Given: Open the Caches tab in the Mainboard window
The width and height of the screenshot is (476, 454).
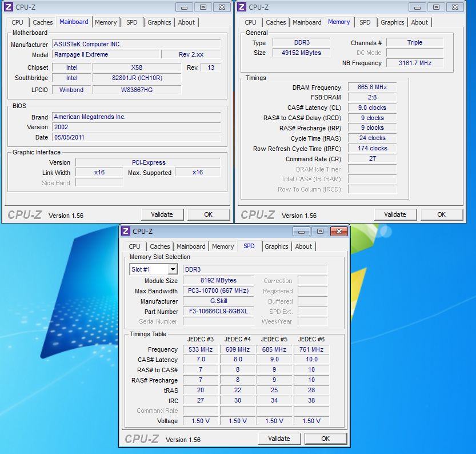Looking at the screenshot, I should pos(43,22).
